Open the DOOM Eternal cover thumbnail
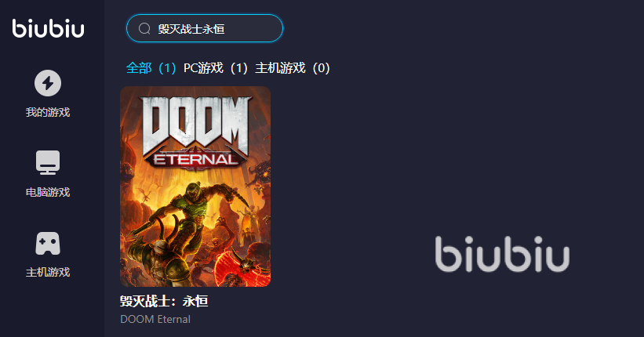Screen dimensions: 644x337 coord(195,187)
